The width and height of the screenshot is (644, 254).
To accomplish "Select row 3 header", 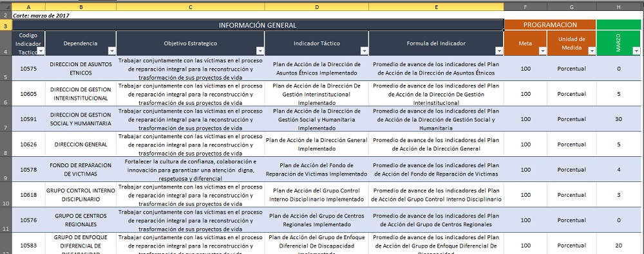I will 6,24.
